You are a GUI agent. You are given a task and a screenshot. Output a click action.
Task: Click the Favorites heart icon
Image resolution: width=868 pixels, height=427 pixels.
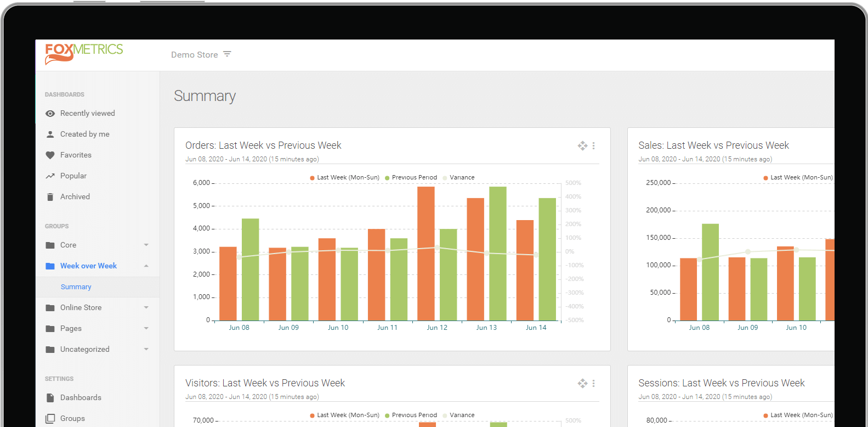tap(50, 155)
